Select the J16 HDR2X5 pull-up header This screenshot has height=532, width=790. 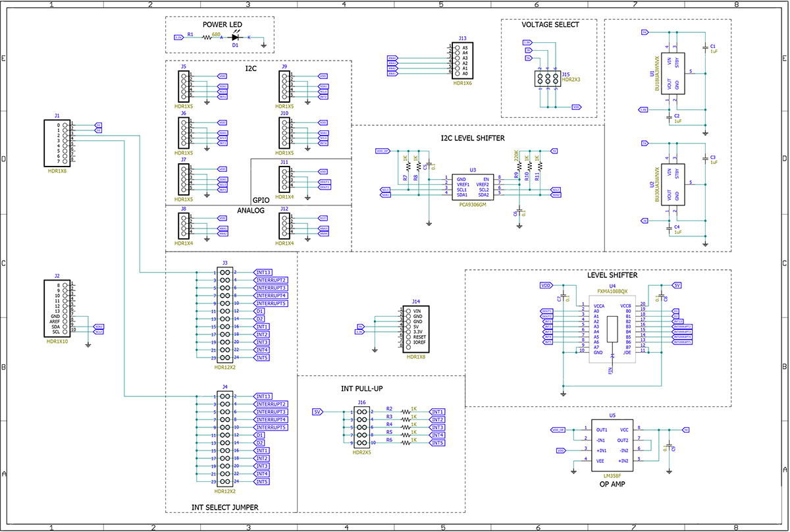tap(361, 427)
